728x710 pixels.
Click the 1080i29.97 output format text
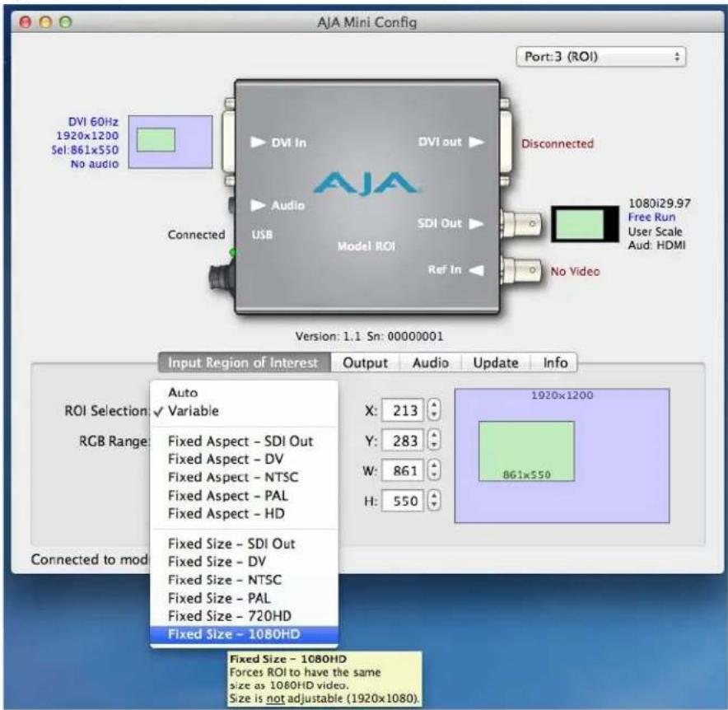coord(660,203)
